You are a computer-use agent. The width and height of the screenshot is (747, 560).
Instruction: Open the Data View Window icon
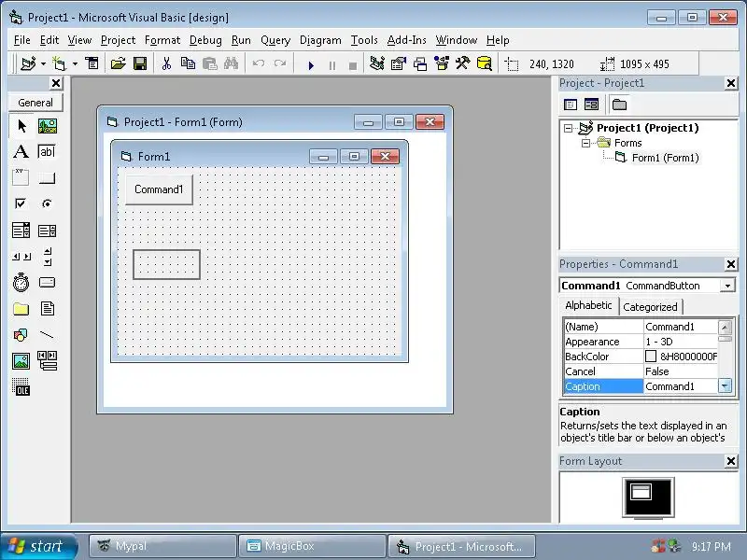click(484, 63)
